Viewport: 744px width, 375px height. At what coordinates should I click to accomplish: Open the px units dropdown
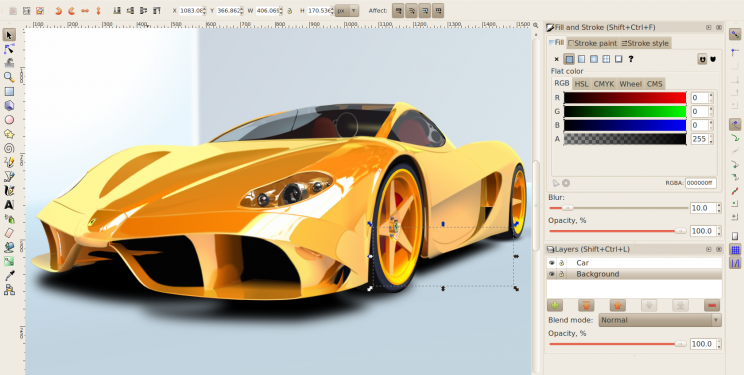pos(347,10)
